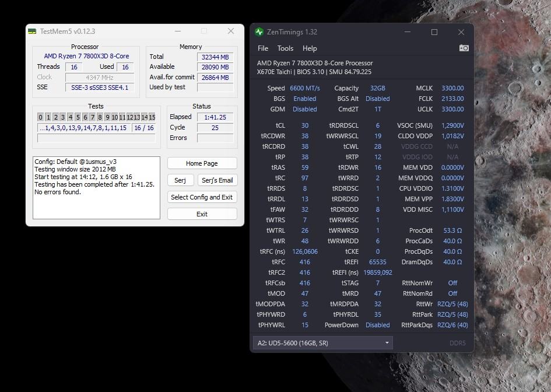This screenshot has height=392, width=551.
Task: Click the X670E Taichi BIOS 3.10 info line
Action: coord(314,72)
